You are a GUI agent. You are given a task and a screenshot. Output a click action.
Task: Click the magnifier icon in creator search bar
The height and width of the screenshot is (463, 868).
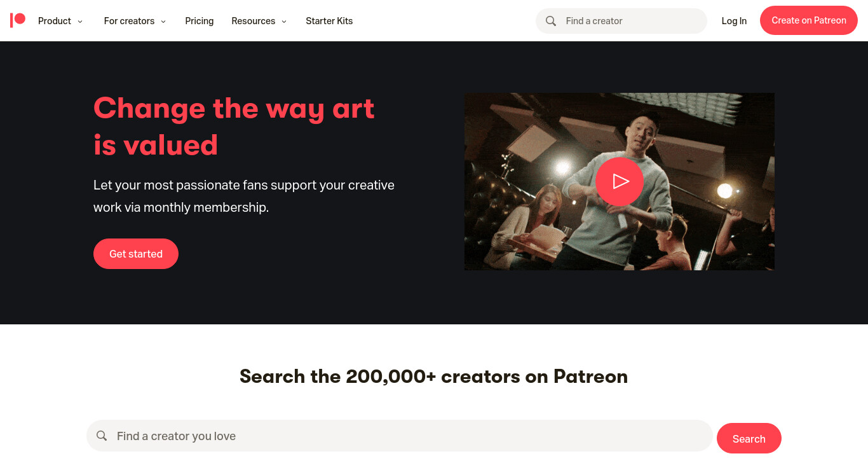[x=102, y=436]
